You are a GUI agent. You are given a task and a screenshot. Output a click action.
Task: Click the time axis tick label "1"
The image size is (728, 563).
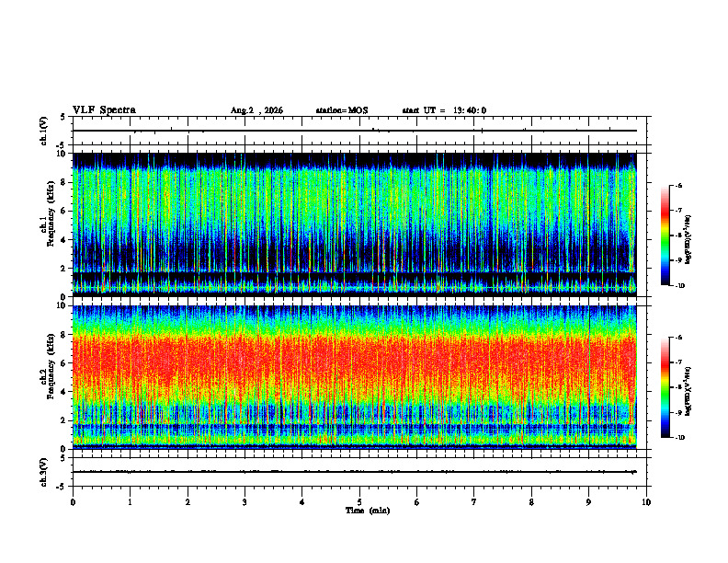tap(130, 502)
